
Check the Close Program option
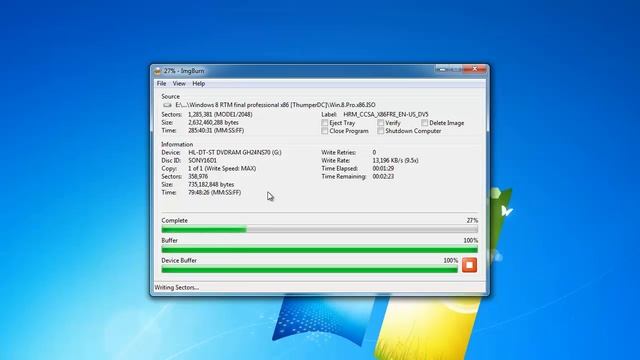[324, 131]
